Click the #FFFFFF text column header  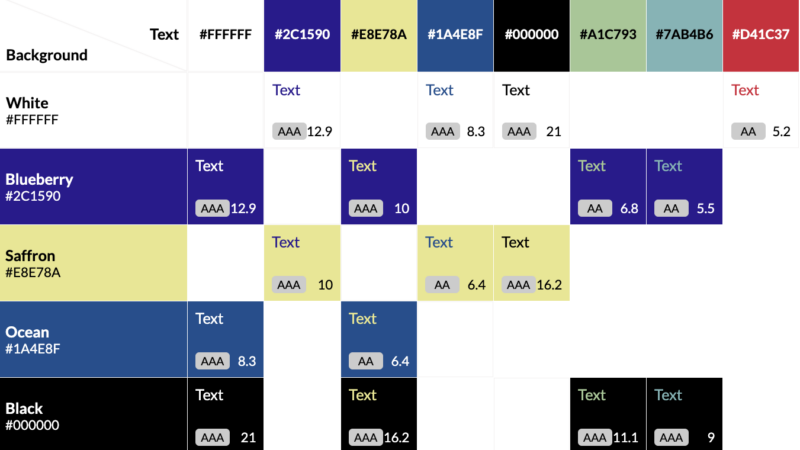226,35
